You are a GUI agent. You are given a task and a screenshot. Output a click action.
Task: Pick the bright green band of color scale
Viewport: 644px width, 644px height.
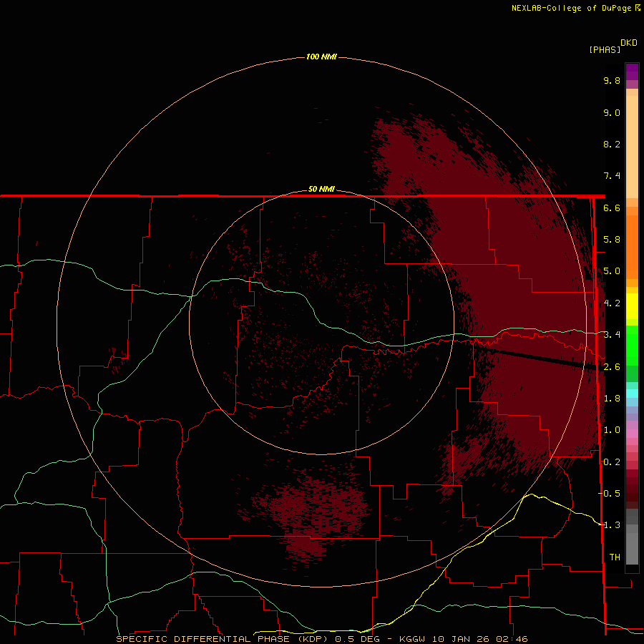click(x=632, y=345)
